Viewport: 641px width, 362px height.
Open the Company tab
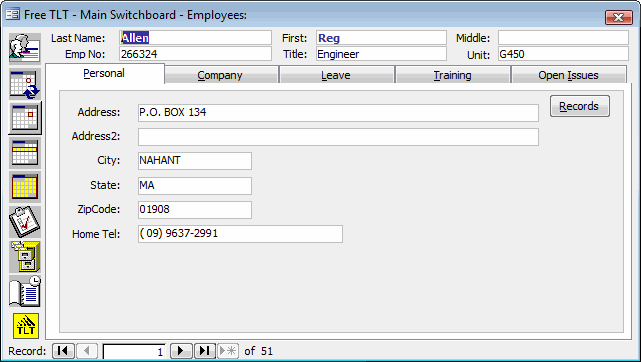click(221, 75)
